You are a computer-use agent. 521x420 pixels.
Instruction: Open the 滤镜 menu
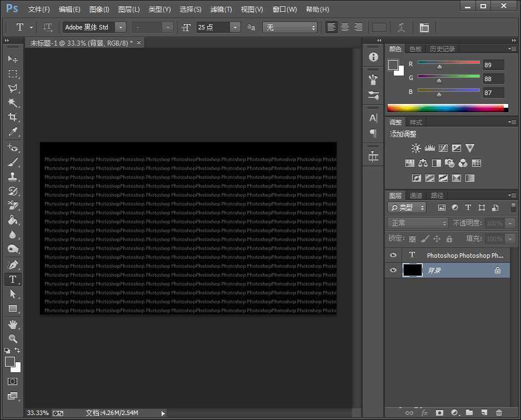[221, 9]
